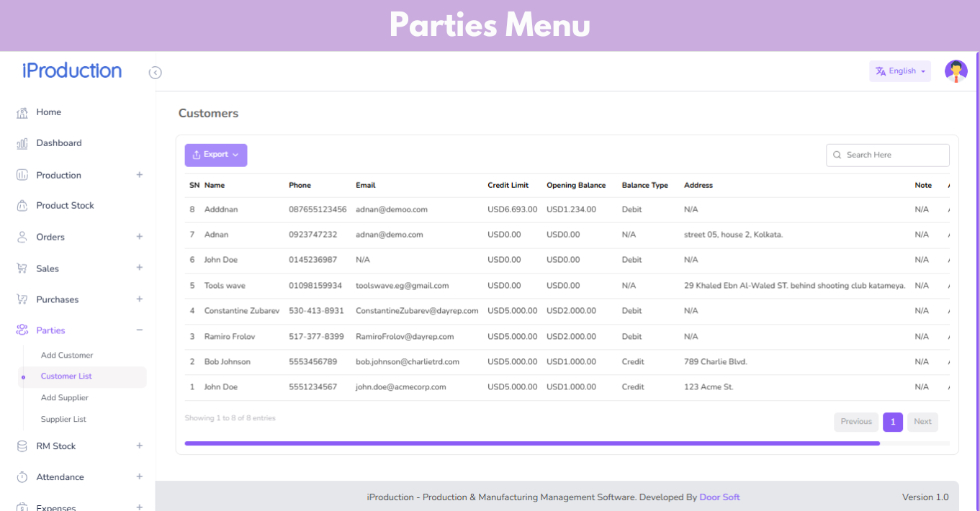Sort by the Address column header

pos(698,186)
